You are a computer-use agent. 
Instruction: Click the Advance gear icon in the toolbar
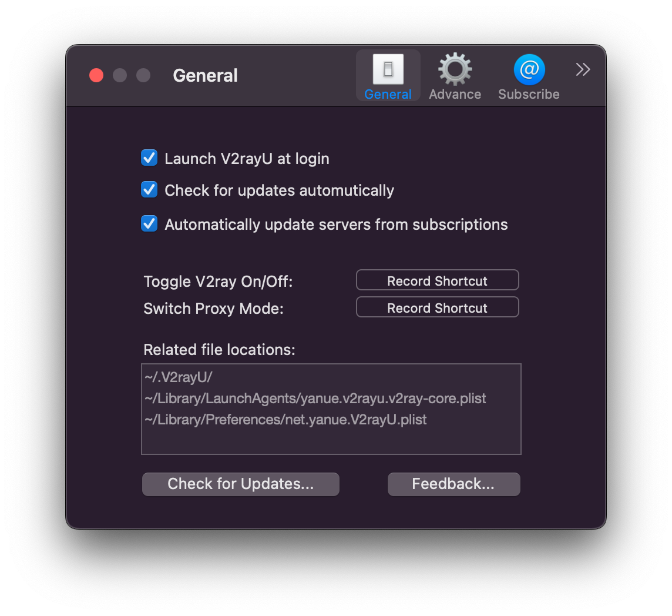[x=455, y=69]
